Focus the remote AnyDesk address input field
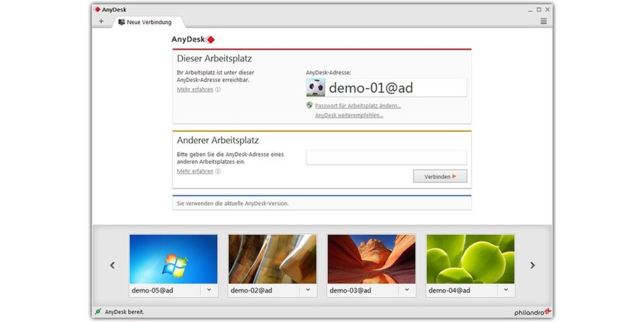The image size is (644, 322). point(386,158)
